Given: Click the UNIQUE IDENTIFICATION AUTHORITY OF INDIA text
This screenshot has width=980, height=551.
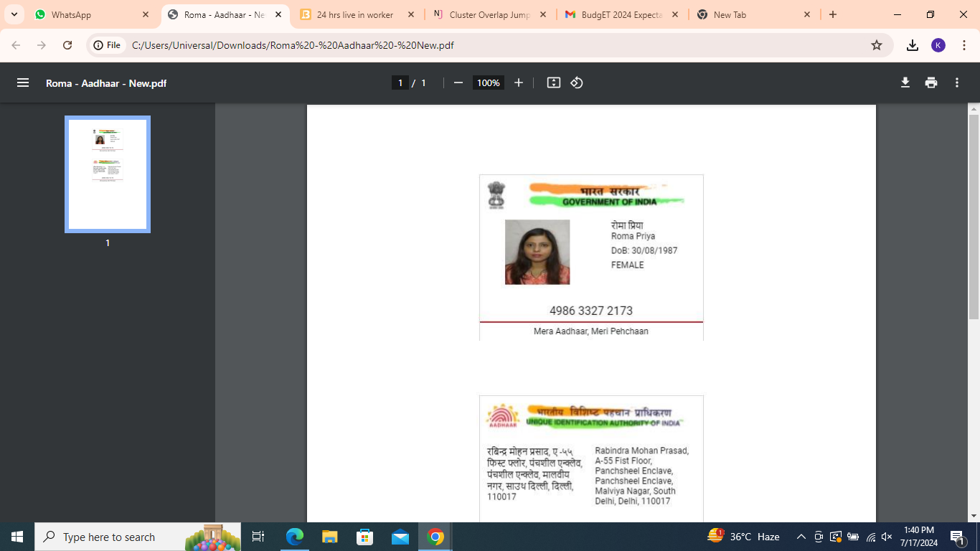Looking at the screenshot, I should pos(603,423).
